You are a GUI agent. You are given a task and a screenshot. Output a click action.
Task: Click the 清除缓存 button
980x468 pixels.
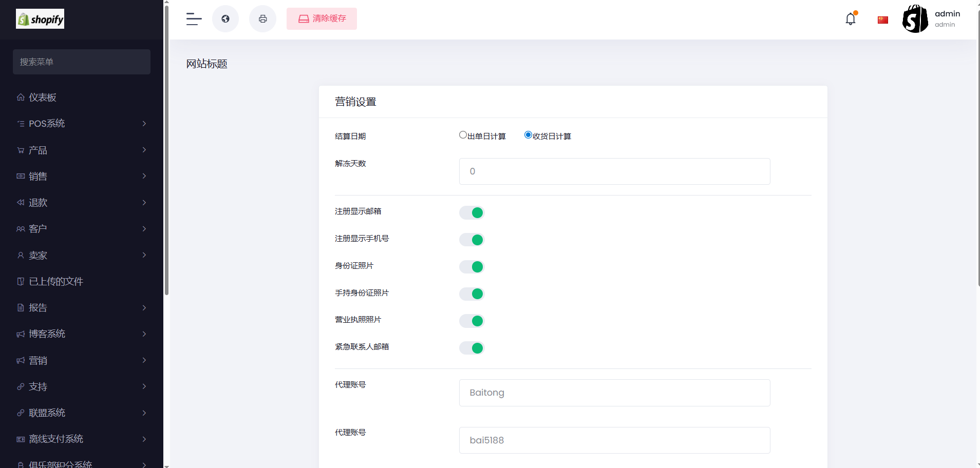(x=322, y=19)
